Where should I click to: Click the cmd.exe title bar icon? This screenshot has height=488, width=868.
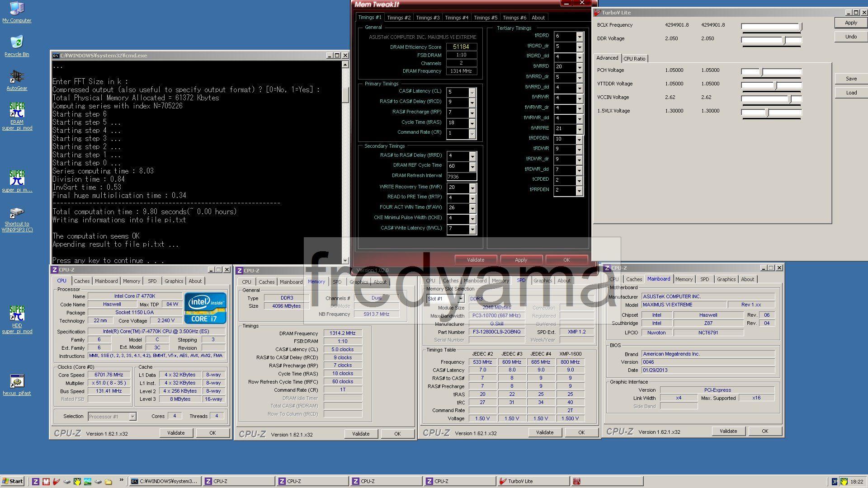[56, 56]
